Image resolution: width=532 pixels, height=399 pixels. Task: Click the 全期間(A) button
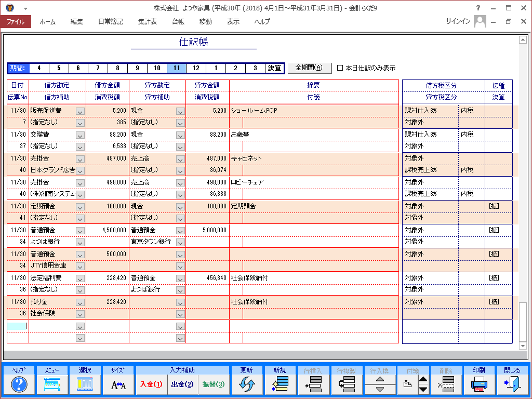click(x=310, y=68)
